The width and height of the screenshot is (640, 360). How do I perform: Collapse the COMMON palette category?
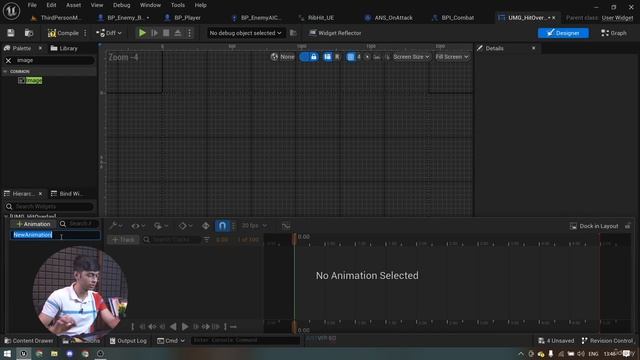point(5,71)
